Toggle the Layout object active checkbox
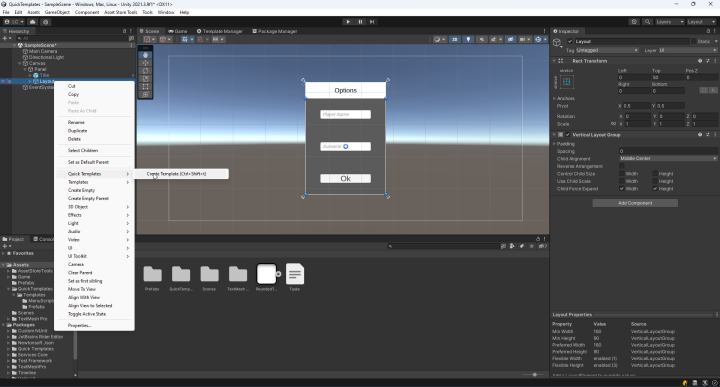 (x=570, y=41)
